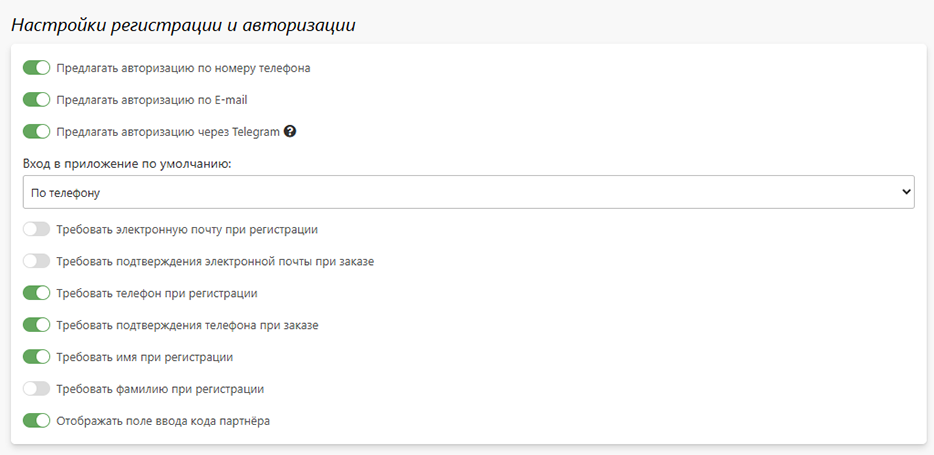This screenshot has height=455, width=934.
Task: Expand the 'По телефону' dropdown arrow
Action: [906, 192]
